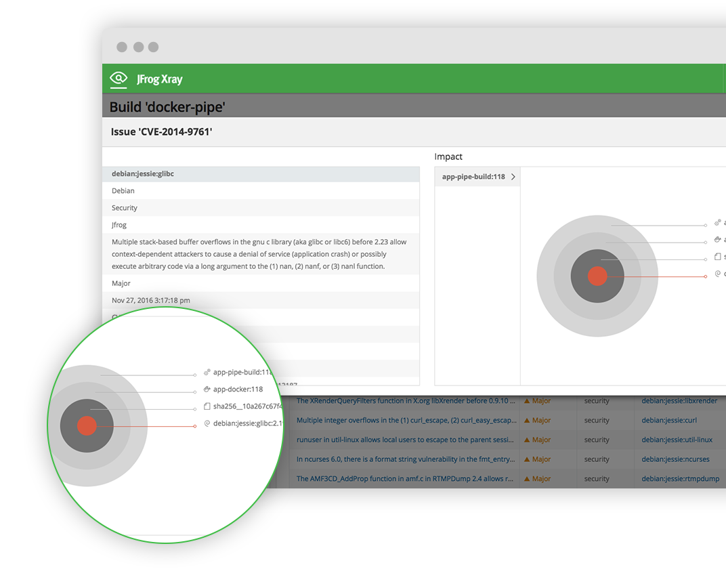Image resolution: width=726 pixels, height=588 pixels.
Task: Click Major warning triangle in libxrender row
Action: (527, 401)
